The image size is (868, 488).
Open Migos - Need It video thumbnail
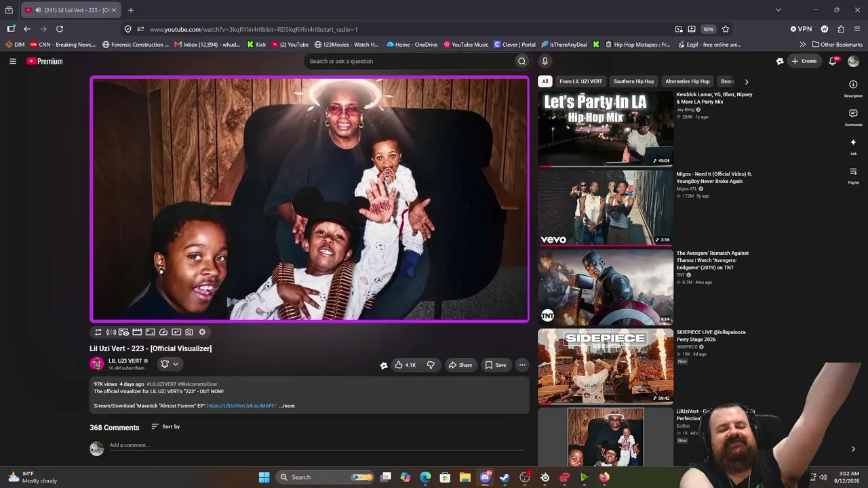(x=606, y=207)
